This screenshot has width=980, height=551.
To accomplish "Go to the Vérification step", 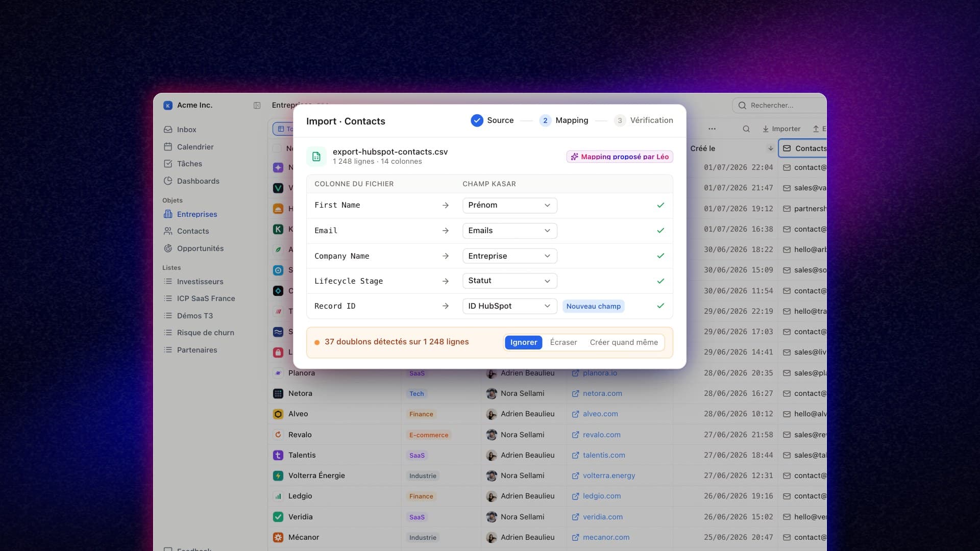I will [643, 120].
